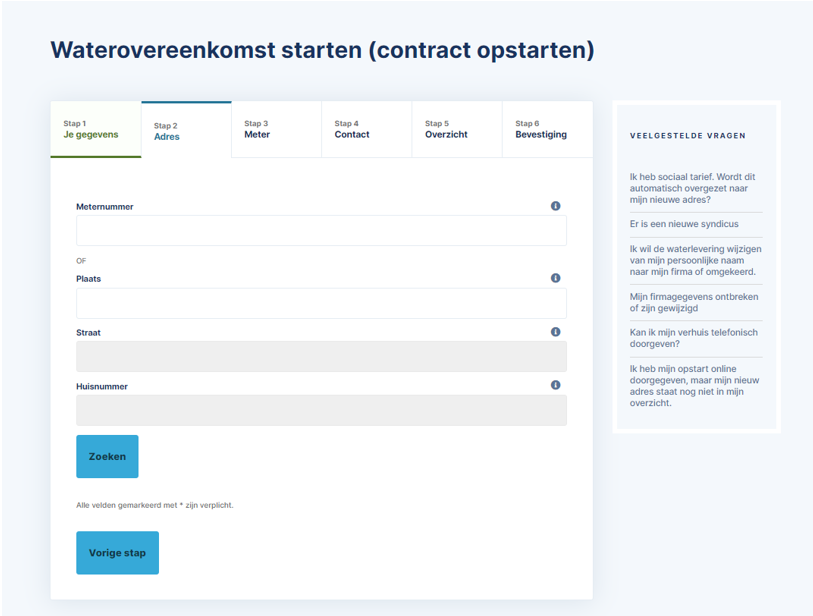Open 'Mijn firmagegevens ontbreken' question
Screen dimensions: 813x616
click(x=694, y=302)
